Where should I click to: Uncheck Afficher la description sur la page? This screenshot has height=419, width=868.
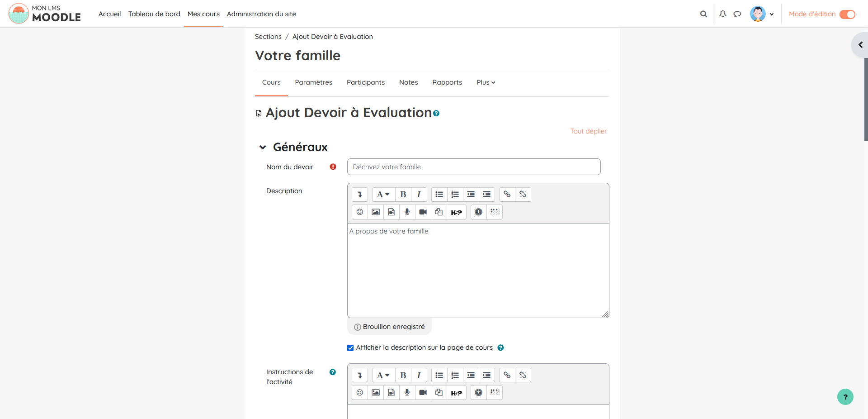coord(350,348)
